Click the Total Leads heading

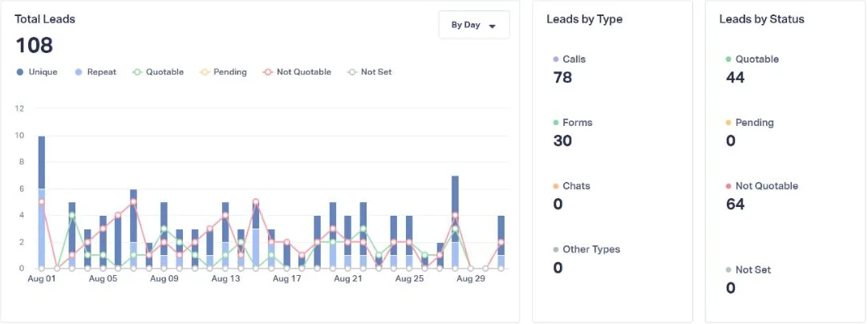coord(45,18)
